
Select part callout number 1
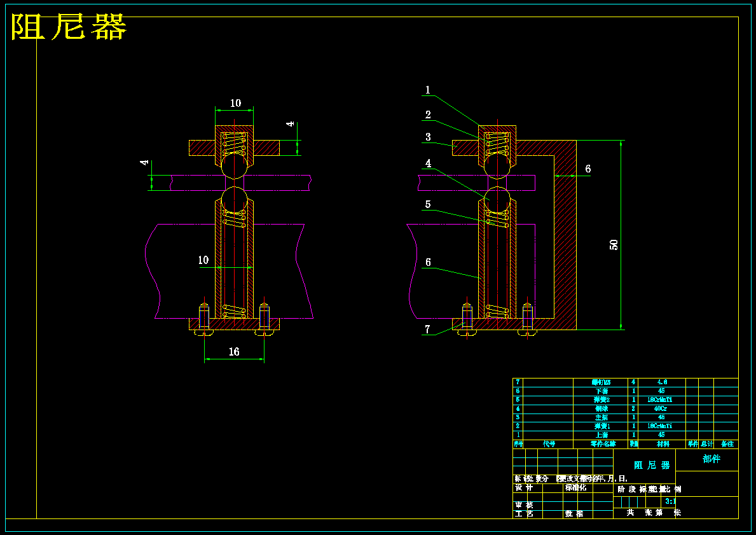coord(428,90)
